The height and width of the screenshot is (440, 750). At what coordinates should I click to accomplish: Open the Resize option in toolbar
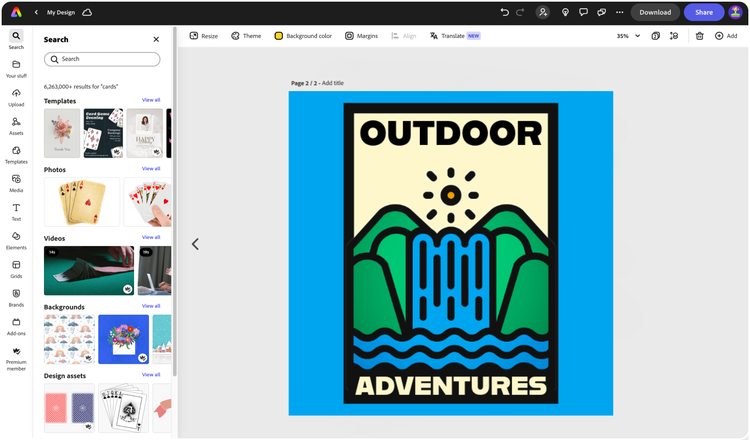click(x=203, y=36)
